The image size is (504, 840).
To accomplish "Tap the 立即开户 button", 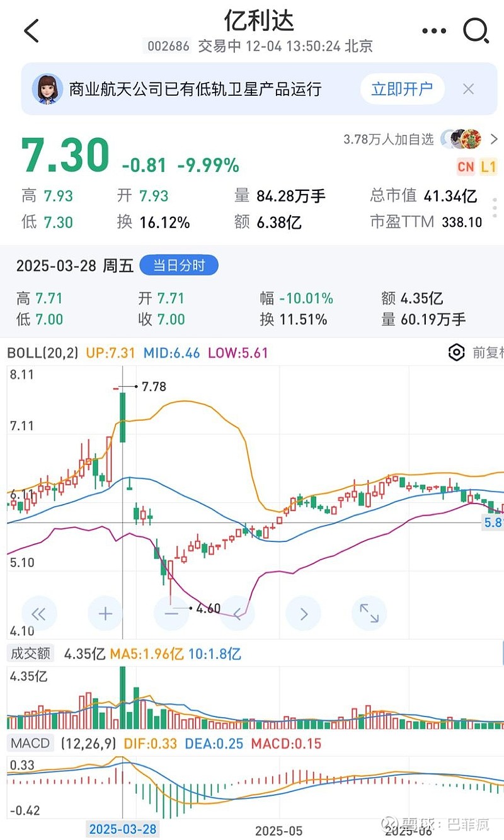I will tap(402, 89).
